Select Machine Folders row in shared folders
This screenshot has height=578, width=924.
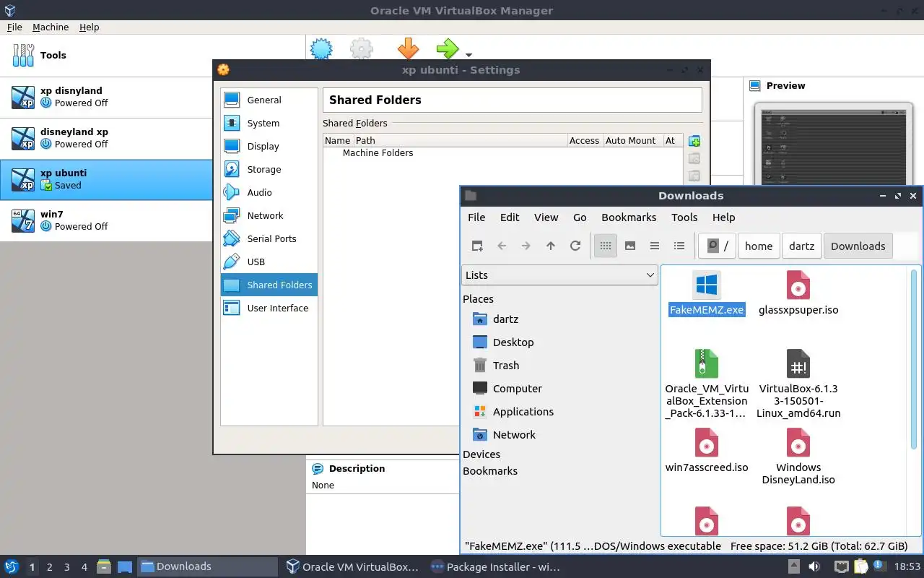(x=502, y=153)
